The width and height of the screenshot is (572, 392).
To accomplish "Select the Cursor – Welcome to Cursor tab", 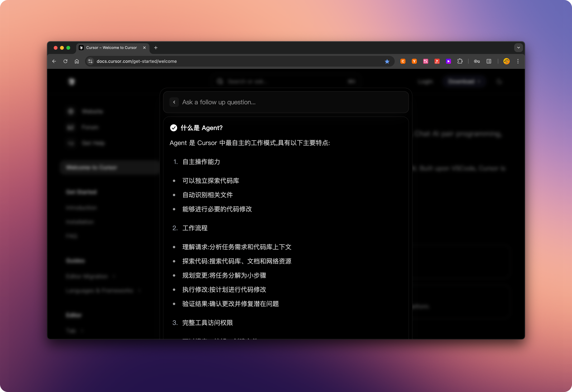I will click(x=113, y=48).
